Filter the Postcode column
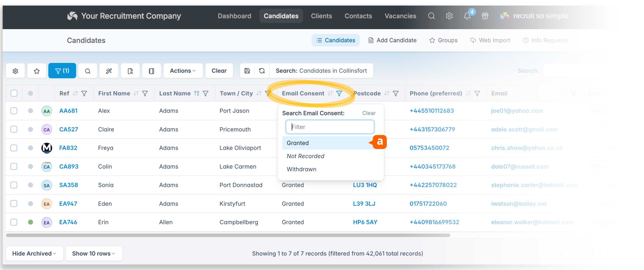The height and width of the screenshot is (270, 644). click(396, 93)
